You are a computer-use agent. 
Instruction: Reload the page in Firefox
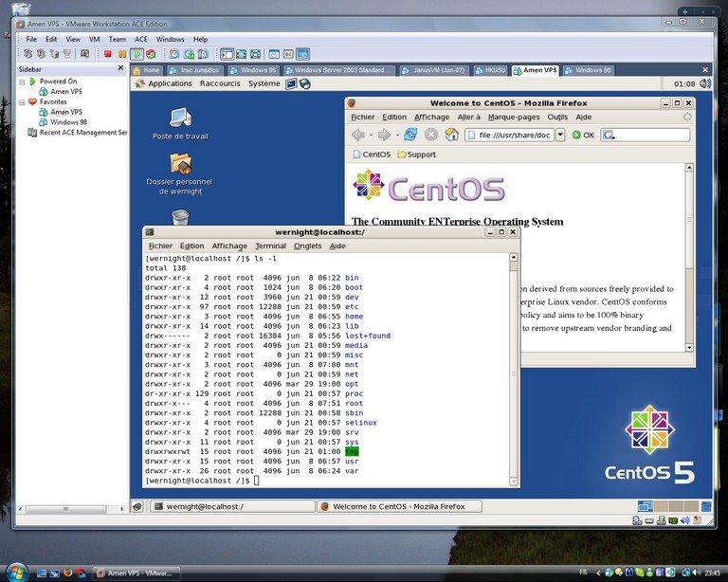[410, 135]
